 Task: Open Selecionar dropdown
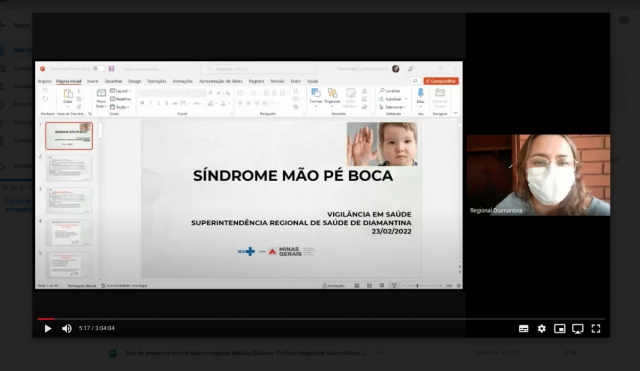click(x=392, y=107)
